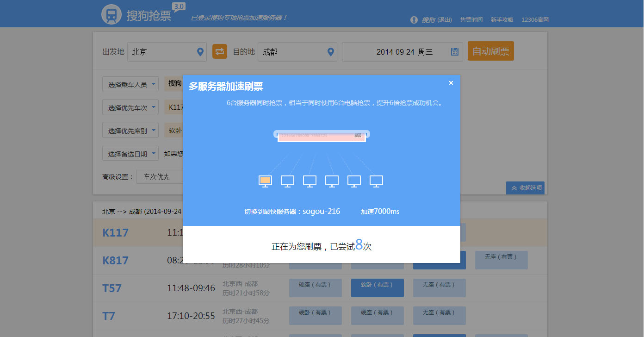Click the 多服务器加速刷票 dialog title
The image size is (644, 337).
[226, 86]
